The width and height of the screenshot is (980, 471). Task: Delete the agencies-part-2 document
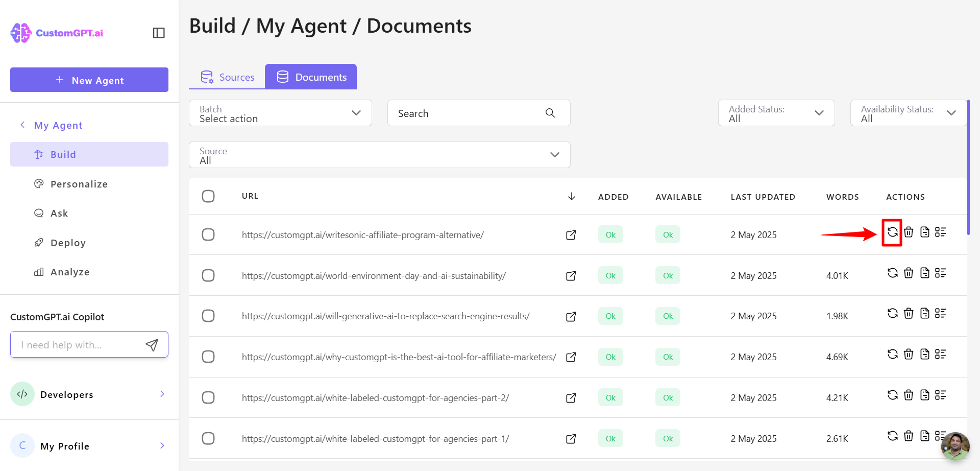(x=909, y=395)
